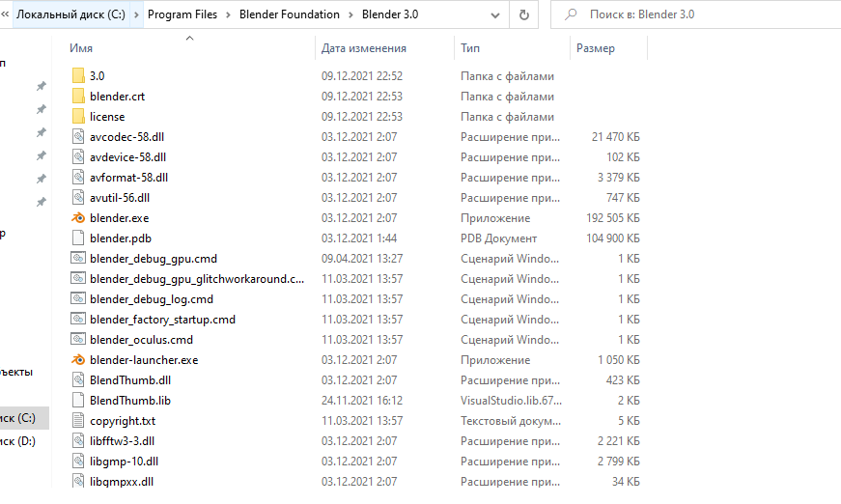Click the hidden path chevrons at address start
Viewport: 841px width, 504px height.
[5, 14]
